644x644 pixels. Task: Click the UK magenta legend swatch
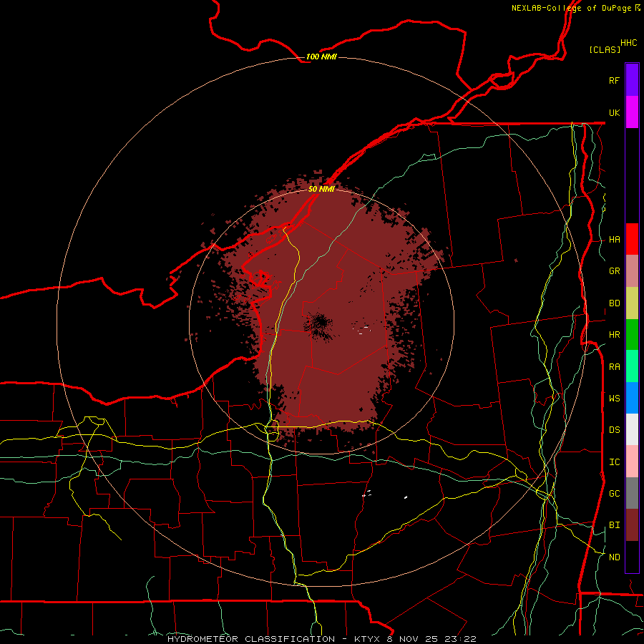[x=632, y=112]
